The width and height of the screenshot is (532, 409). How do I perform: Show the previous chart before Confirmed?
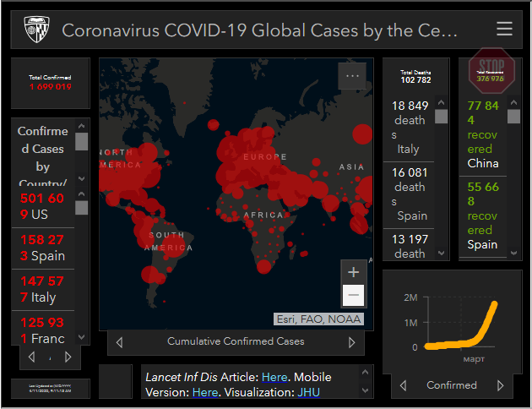click(403, 385)
